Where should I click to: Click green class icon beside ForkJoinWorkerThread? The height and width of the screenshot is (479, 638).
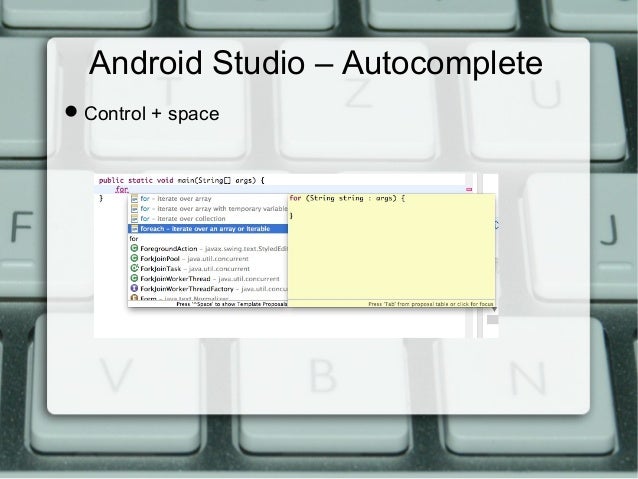point(134,278)
